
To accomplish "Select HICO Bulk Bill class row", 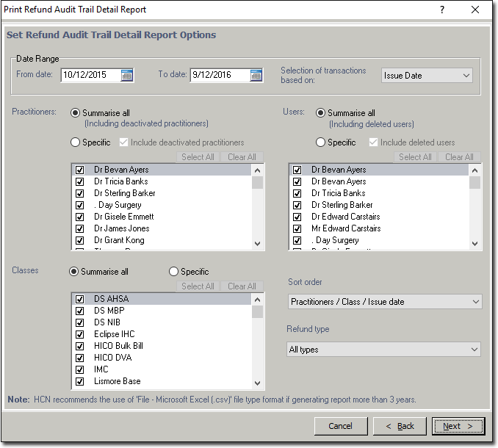I will click(118, 346).
